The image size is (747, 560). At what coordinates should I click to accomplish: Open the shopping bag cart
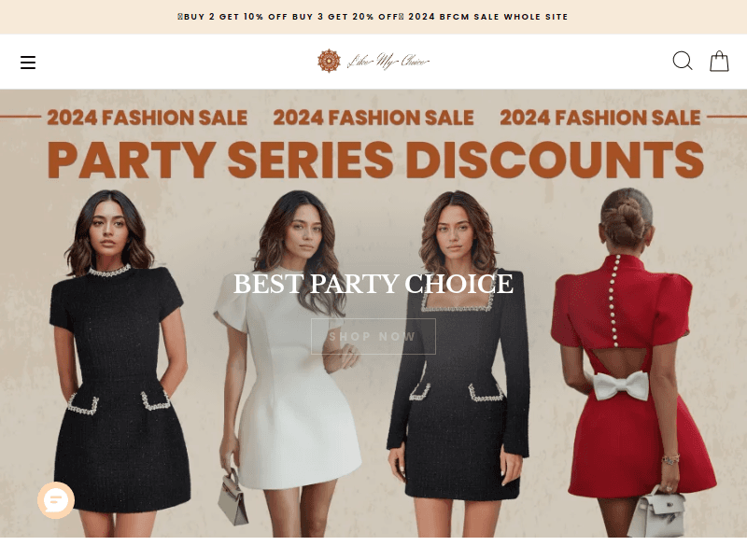(719, 61)
